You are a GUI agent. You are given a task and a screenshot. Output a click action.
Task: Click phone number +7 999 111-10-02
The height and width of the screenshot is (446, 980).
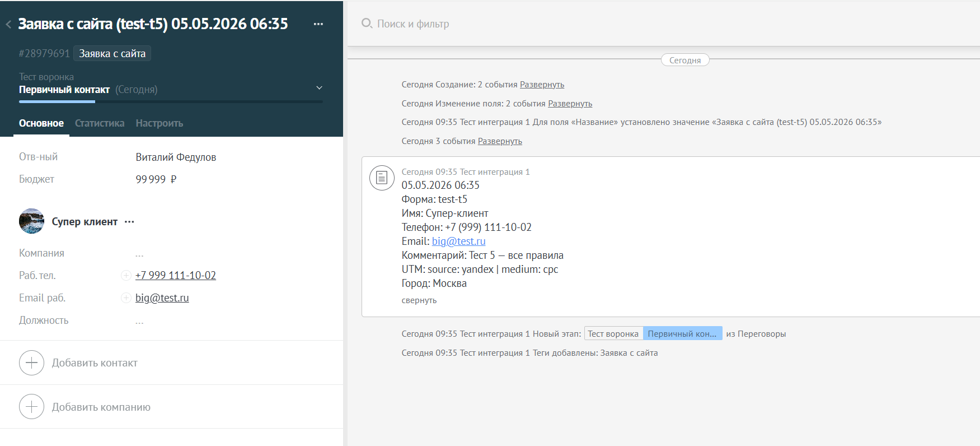(176, 275)
